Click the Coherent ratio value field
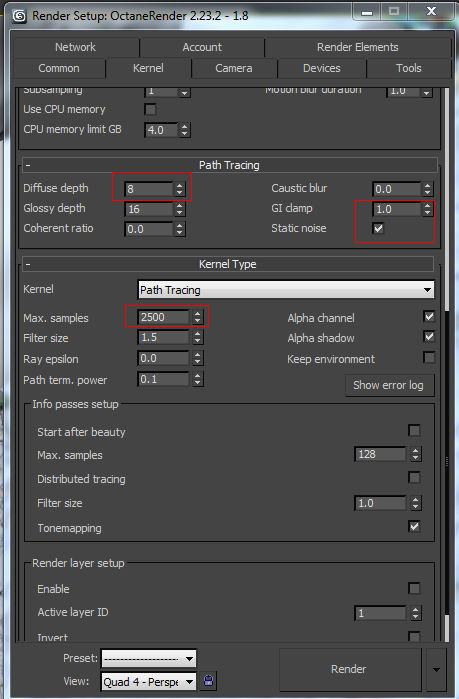 point(149,229)
